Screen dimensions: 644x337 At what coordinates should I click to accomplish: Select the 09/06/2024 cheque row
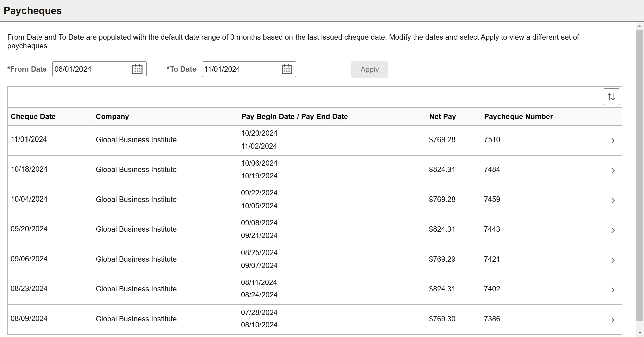(314, 260)
